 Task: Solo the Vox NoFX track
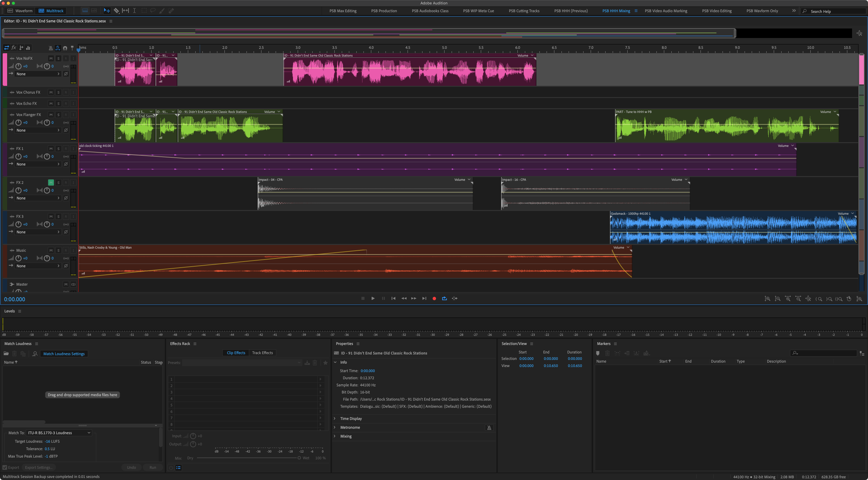[58, 58]
